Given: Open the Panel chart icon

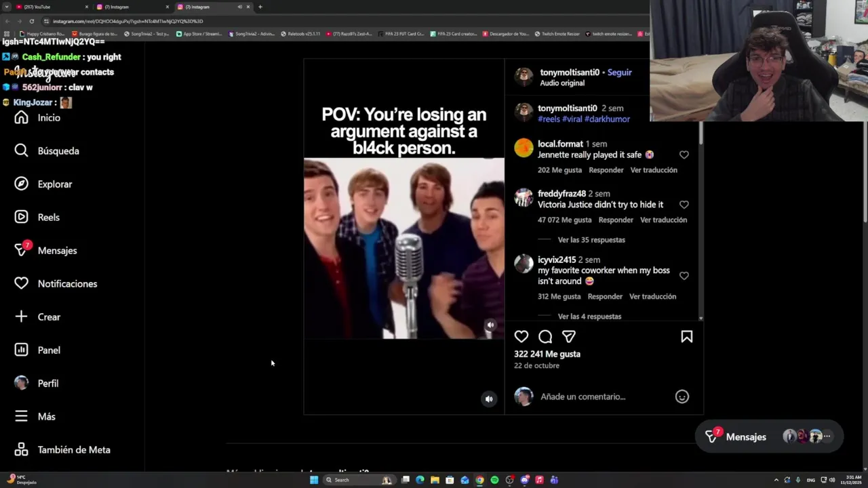Looking at the screenshot, I should (22, 350).
